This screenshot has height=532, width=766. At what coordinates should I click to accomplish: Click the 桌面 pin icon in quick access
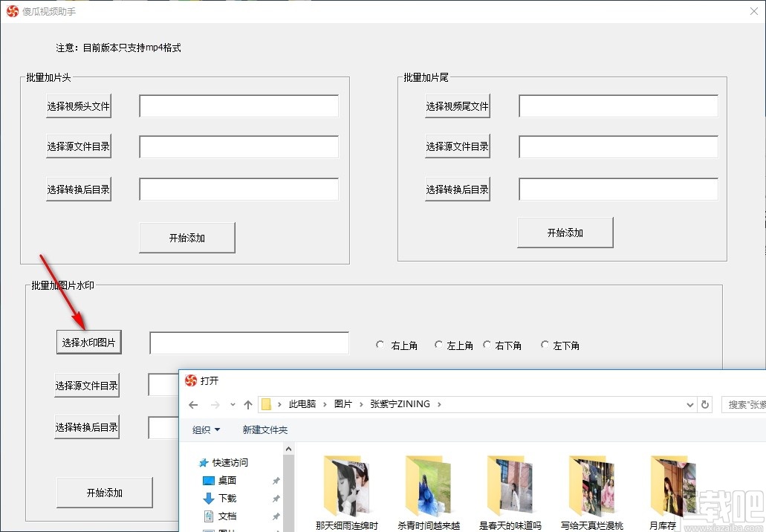click(x=276, y=480)
